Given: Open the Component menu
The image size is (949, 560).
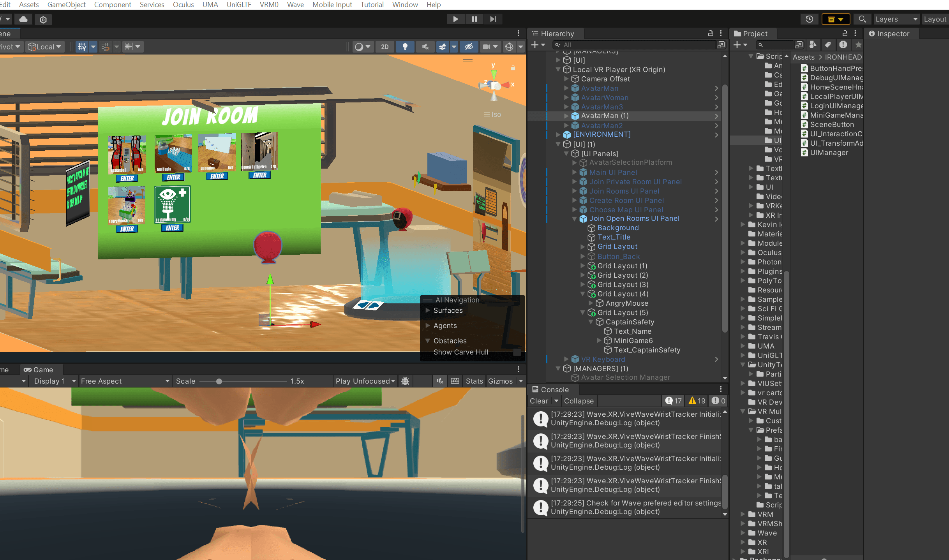Looking at the screenshot, I should (113, 5).
